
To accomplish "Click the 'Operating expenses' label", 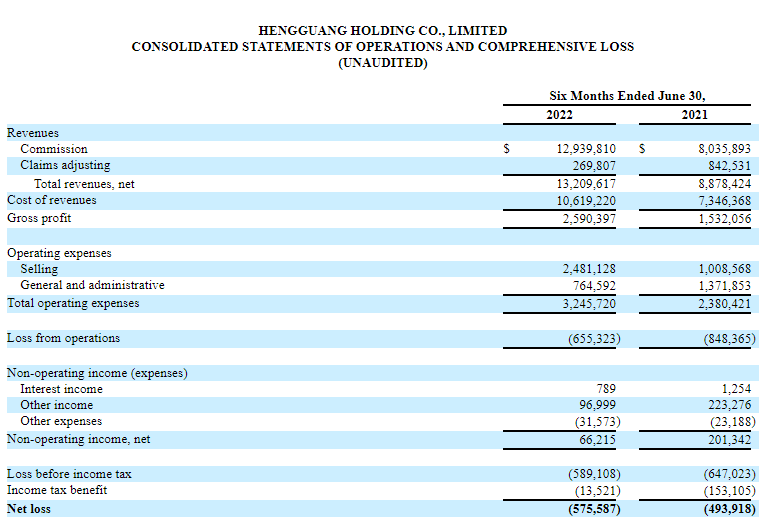I will pyautogui.click(x=59, y=253).
